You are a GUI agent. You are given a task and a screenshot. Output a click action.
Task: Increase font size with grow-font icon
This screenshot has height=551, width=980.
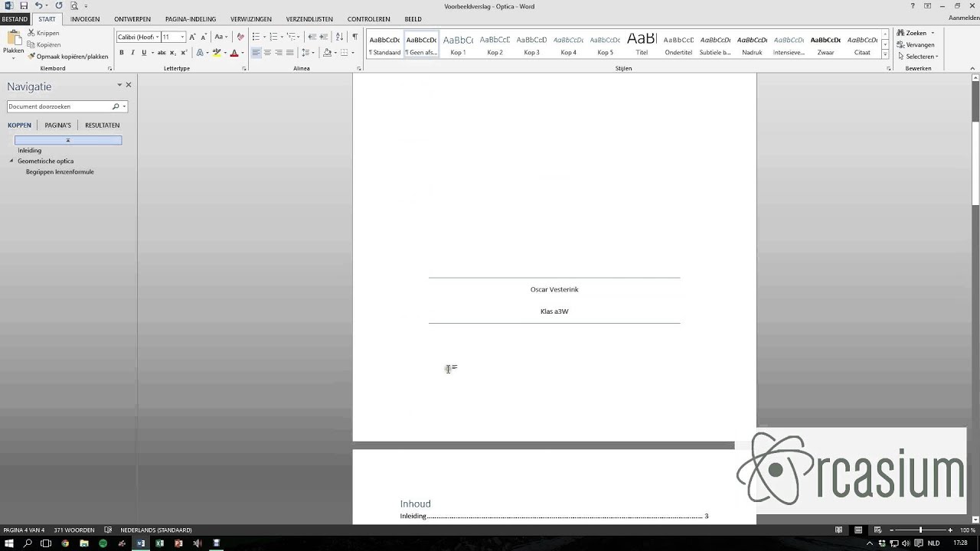[192, 37]
